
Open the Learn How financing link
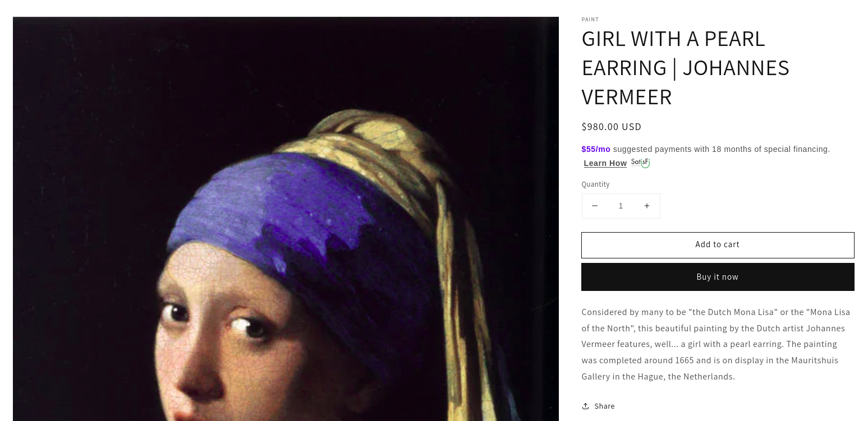[x=605, y=163]
